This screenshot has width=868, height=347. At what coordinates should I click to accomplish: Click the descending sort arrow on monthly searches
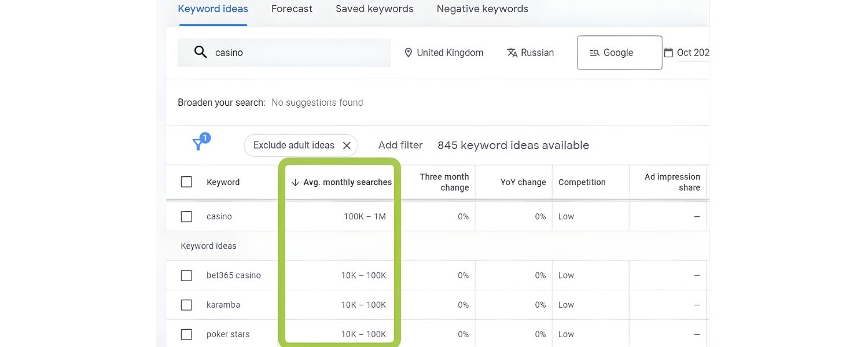point(295,182)
